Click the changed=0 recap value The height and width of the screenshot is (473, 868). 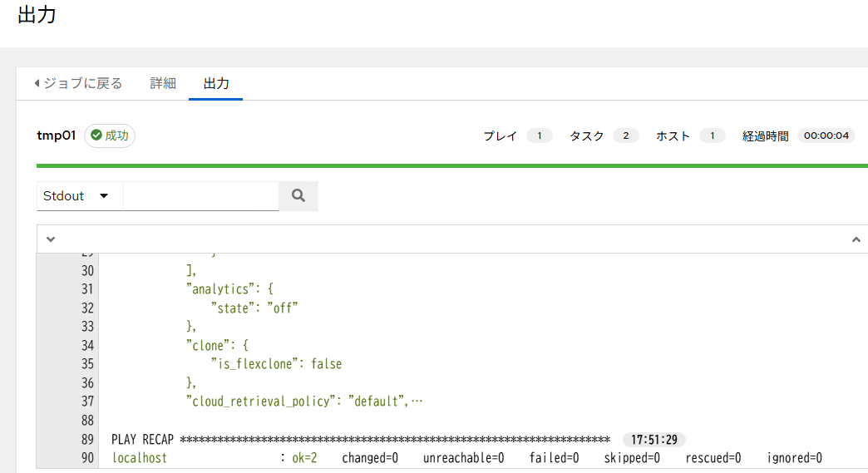[x=370, y=458]
